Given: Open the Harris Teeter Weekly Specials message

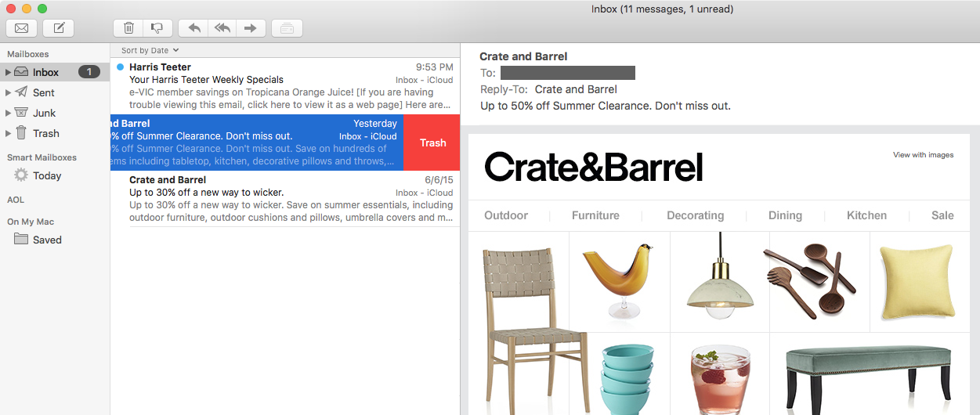Looking at the screenshot, I should pos(285,86).
